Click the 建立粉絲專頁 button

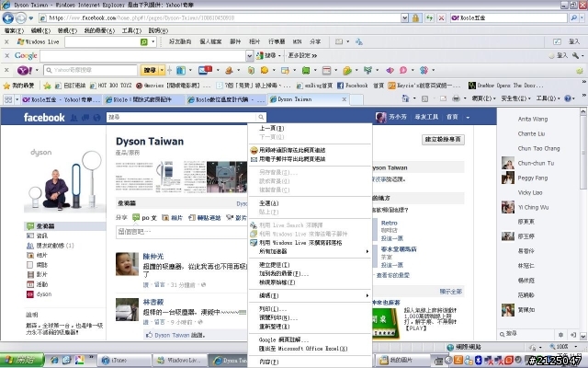coord(443,139)
